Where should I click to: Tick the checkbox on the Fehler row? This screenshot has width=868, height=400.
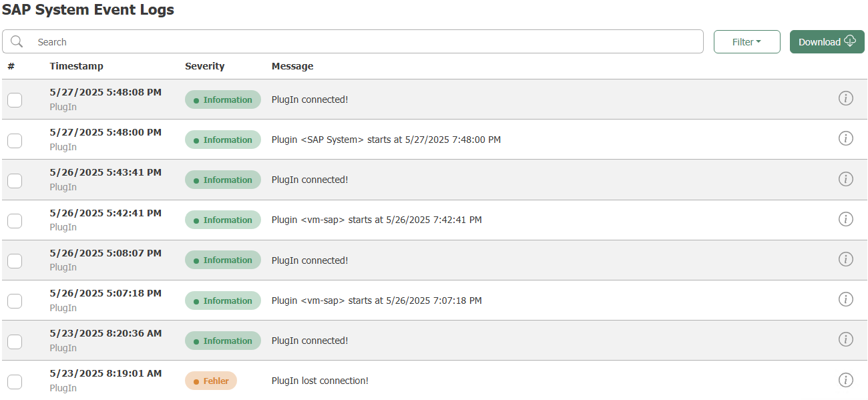(x=15, y=381)
